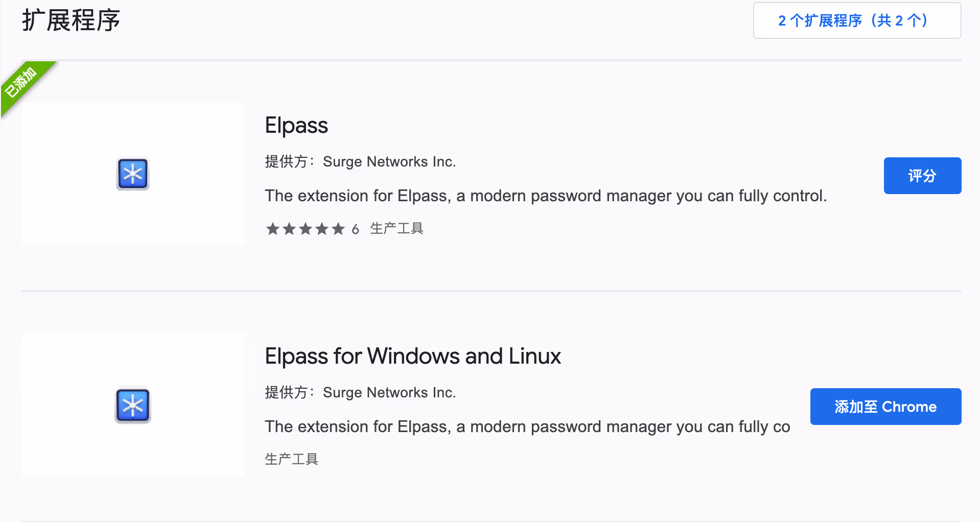Screen dimensions: 980x522
Task: Click Surge Networks Inc. provider under Elpass
Action: (389, 162)
